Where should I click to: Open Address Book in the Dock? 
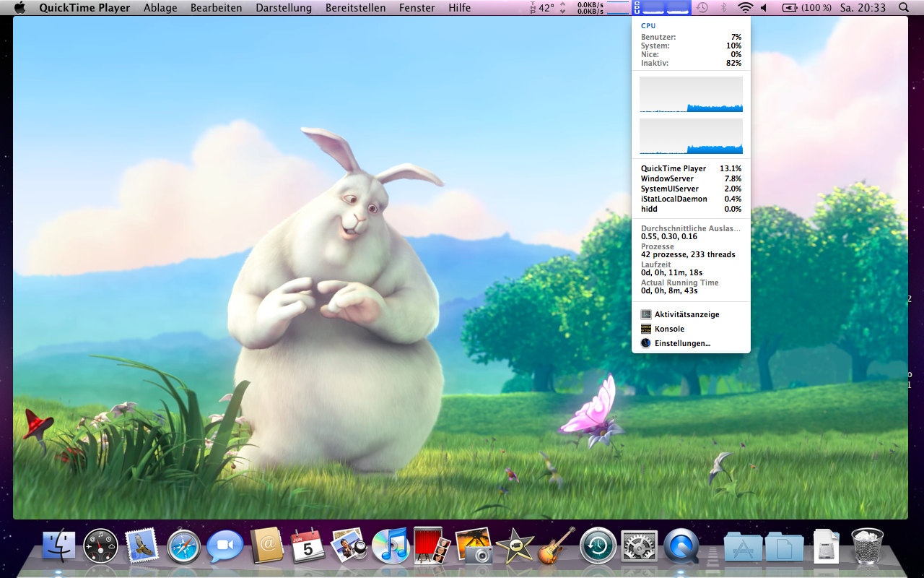(266, 546)
